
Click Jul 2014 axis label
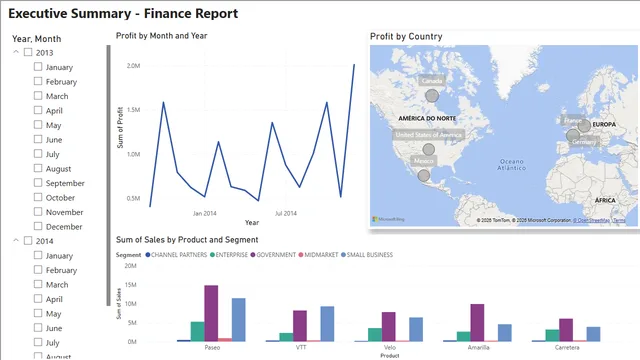click(286, 213)
